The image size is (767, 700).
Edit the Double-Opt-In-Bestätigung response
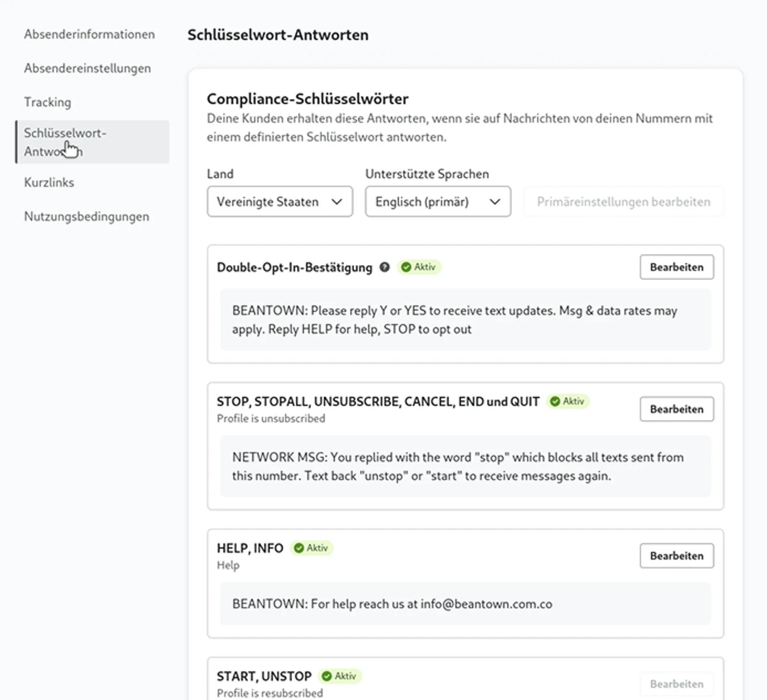tap(676, 267)
